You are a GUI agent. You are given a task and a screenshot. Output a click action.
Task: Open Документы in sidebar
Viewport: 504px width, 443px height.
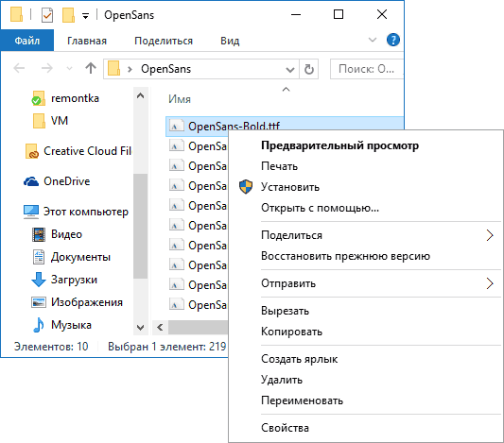pyautogui.click(x=80, y=257)
